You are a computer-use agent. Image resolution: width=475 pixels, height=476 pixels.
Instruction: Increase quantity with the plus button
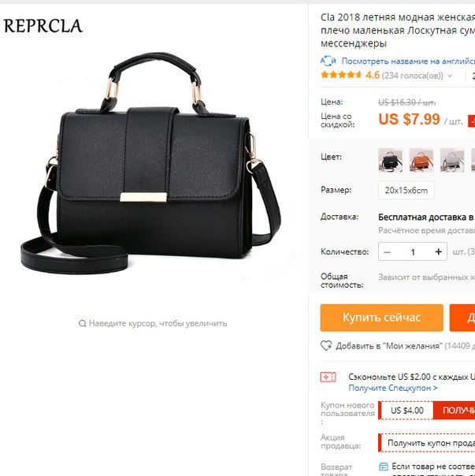click(438, 251)
